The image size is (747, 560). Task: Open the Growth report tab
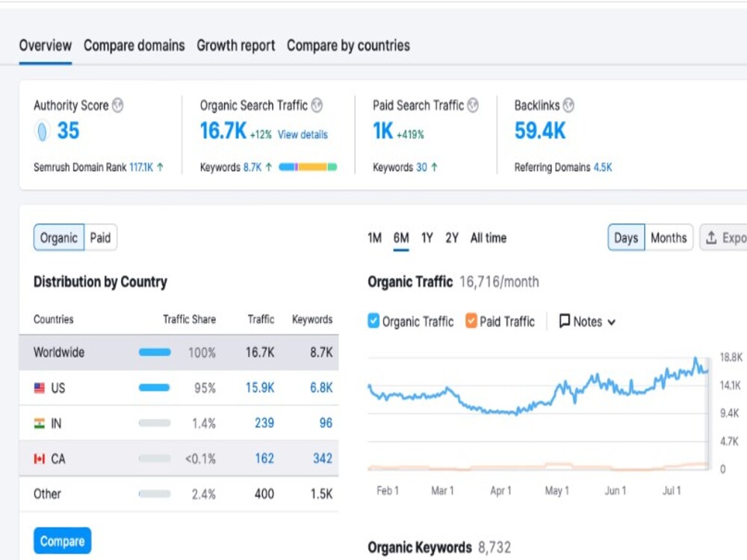coord(235,46)
